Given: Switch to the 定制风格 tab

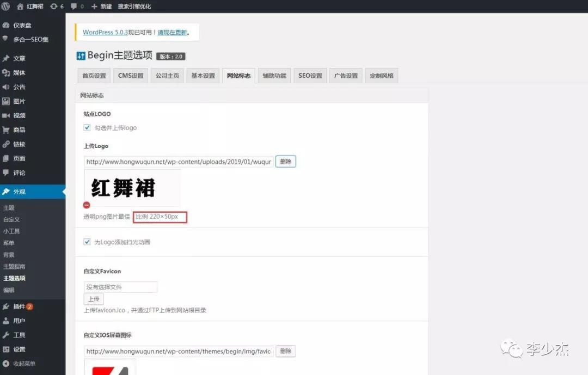Looking at the screenshot, I should click(382, 75).
